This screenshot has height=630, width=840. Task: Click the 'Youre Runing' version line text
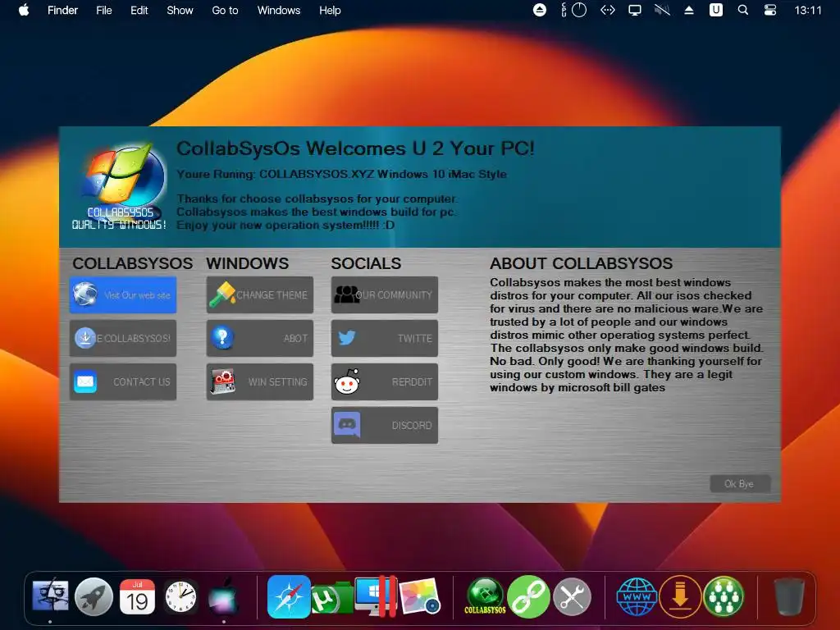(342, 174)
